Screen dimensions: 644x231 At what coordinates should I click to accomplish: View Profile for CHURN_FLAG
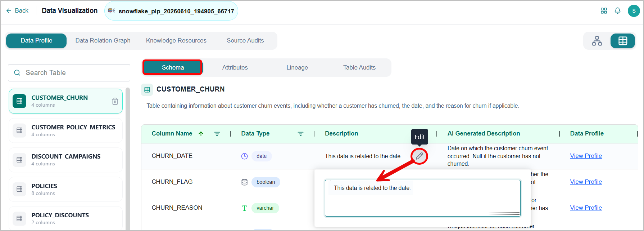(x=586, y=182)
